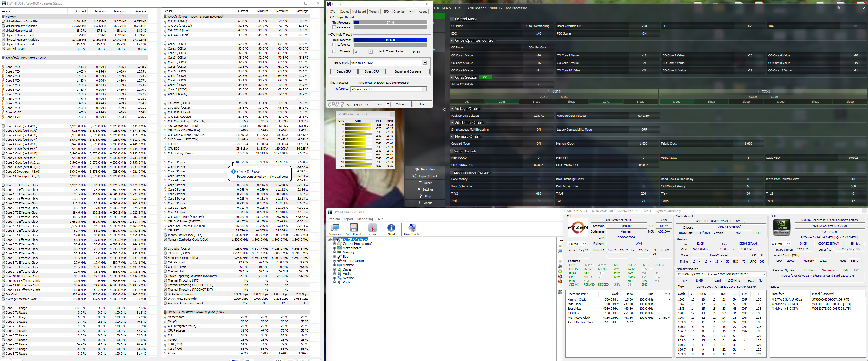The image size is (868, 361).
Task: Click the Validate button in CPU-Z
Action: 401,104
